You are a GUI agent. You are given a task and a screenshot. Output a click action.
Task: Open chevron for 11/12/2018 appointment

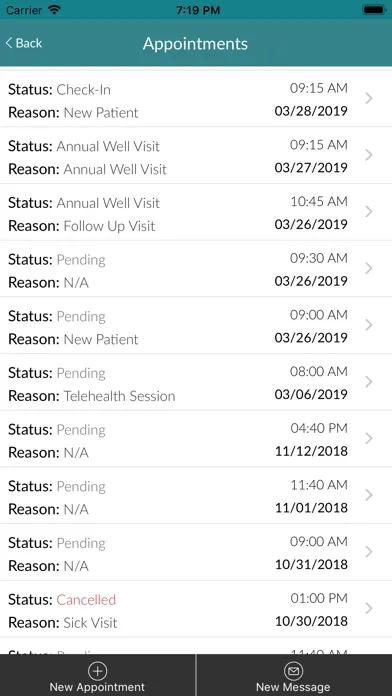click(x=368, y=439)
